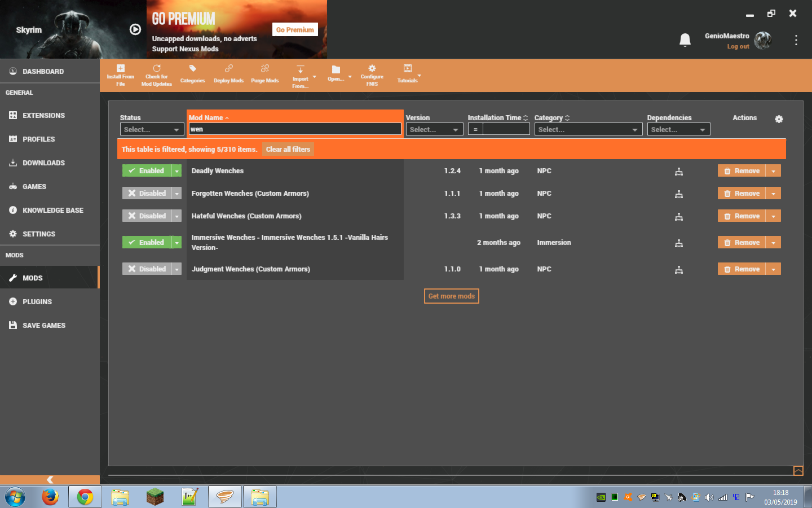Expand the Tutorials dropdown arrow

tap(419, 75)
